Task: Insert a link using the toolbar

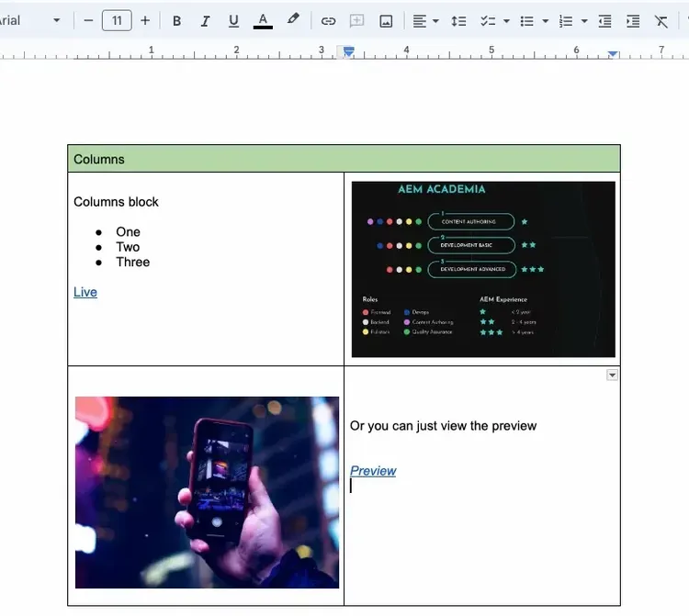Action: [328, 20]
